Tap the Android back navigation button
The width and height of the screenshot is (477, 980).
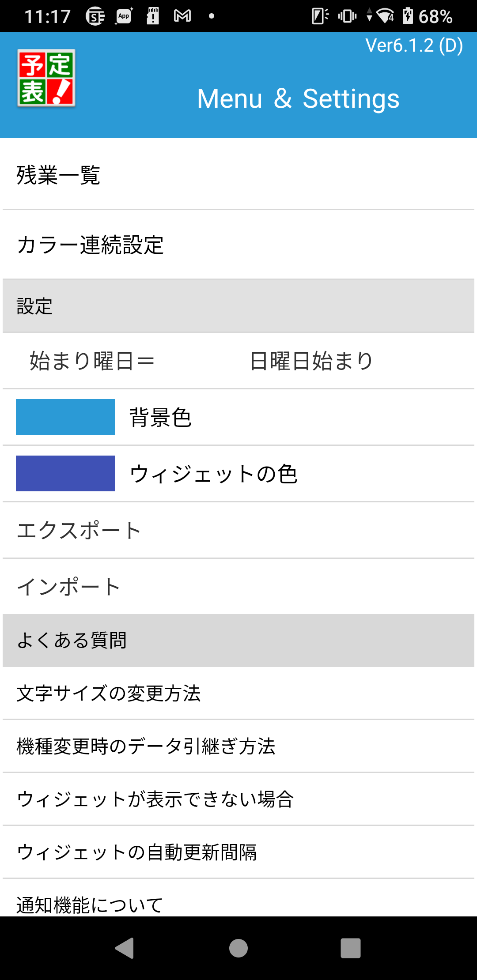pos(125,948)
